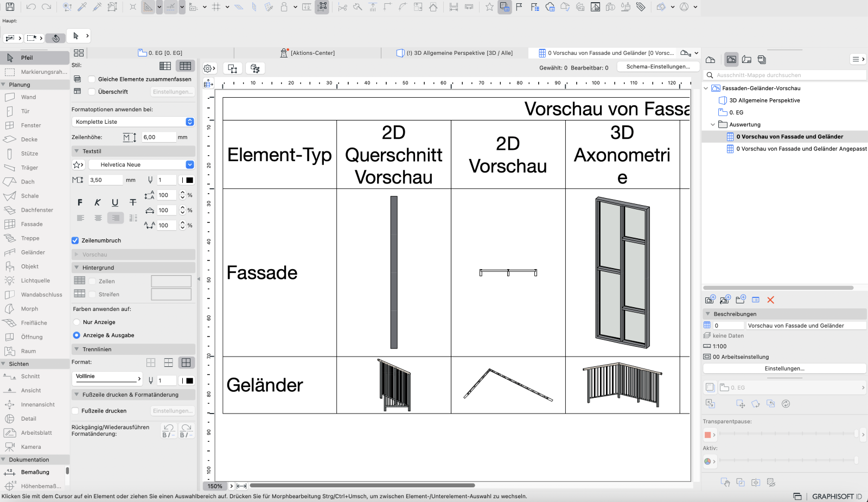The image size is (868, 502).
Task: Click the Transparentpause slider
Action: click(789, 434)
